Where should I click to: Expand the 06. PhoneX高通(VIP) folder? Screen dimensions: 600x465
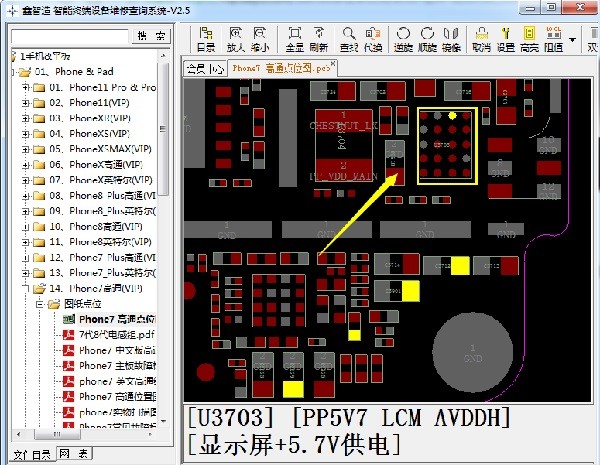pos(26,165)
